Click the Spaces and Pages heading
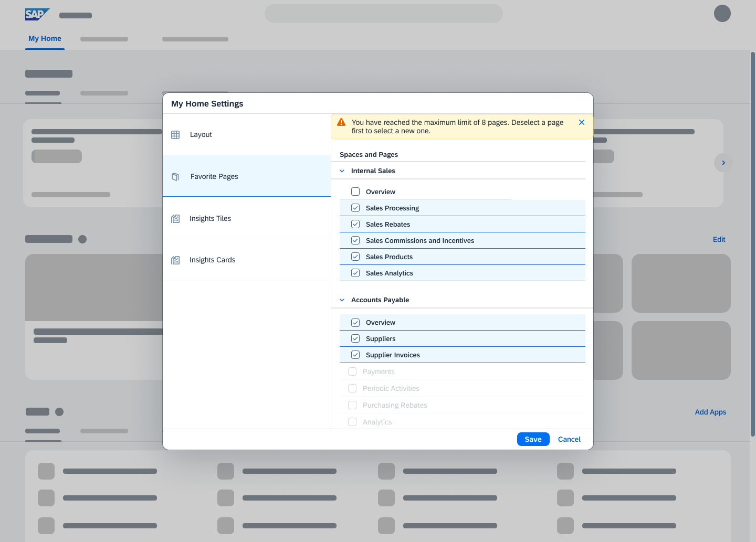Image resolution: width=756 pixels, height=542 pixels. [x=369, y=154]
